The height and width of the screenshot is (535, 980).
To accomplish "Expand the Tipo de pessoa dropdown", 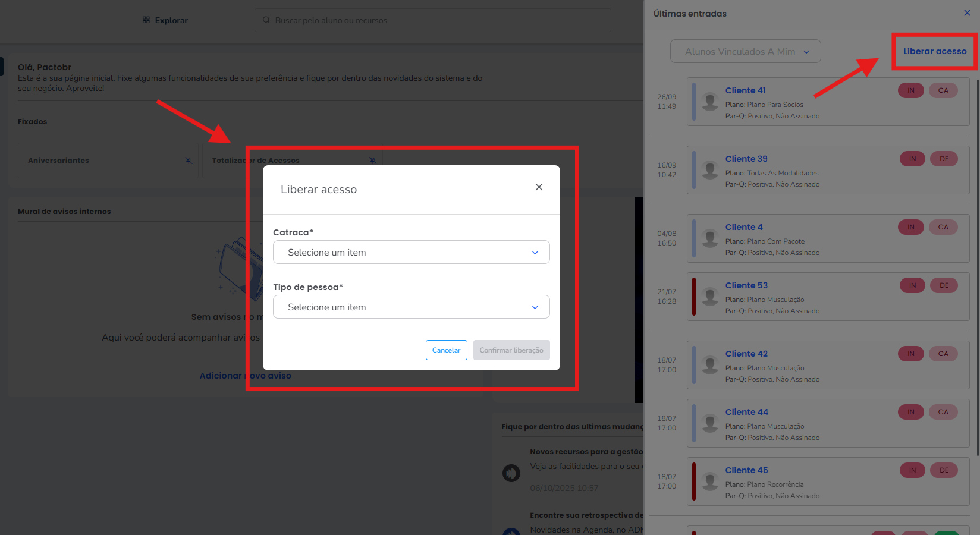I will click(411, 307).
